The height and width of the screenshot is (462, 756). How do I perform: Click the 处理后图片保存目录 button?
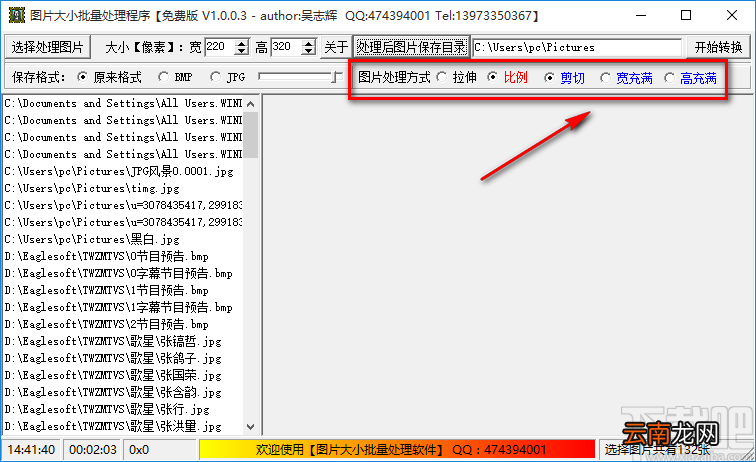[x=411, y=47]
